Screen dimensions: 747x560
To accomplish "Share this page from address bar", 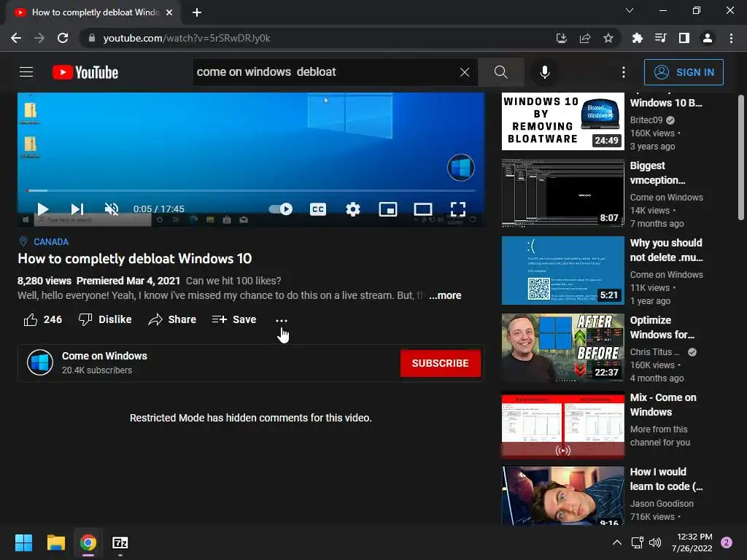I will pos(585,38).
